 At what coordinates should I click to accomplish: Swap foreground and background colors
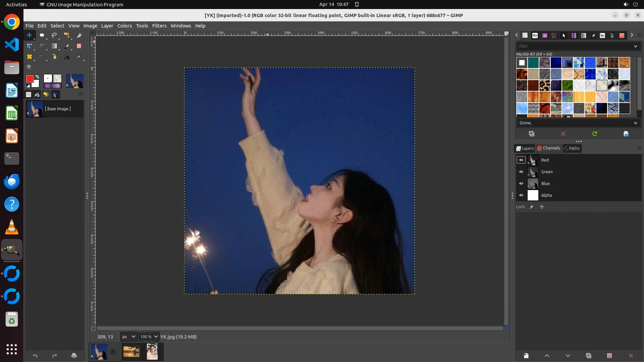(37, 77)
